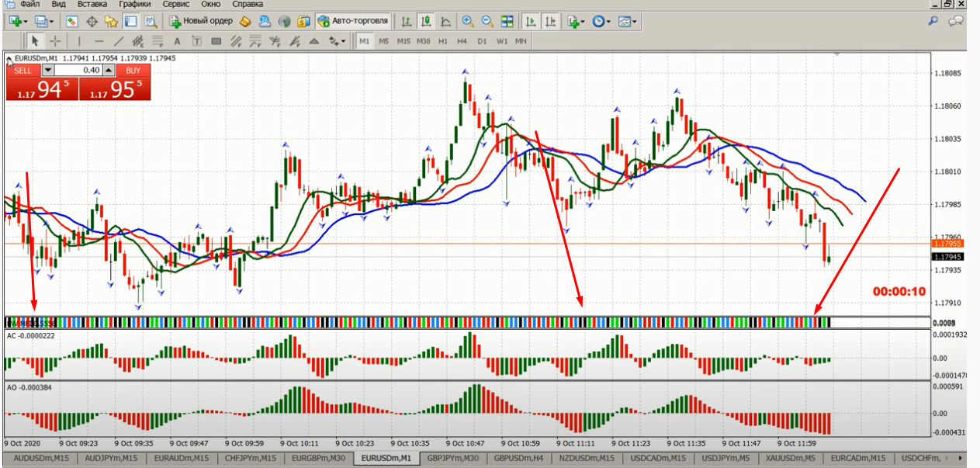Open the Data Window crosshair icon

click(x=92, y=22)
